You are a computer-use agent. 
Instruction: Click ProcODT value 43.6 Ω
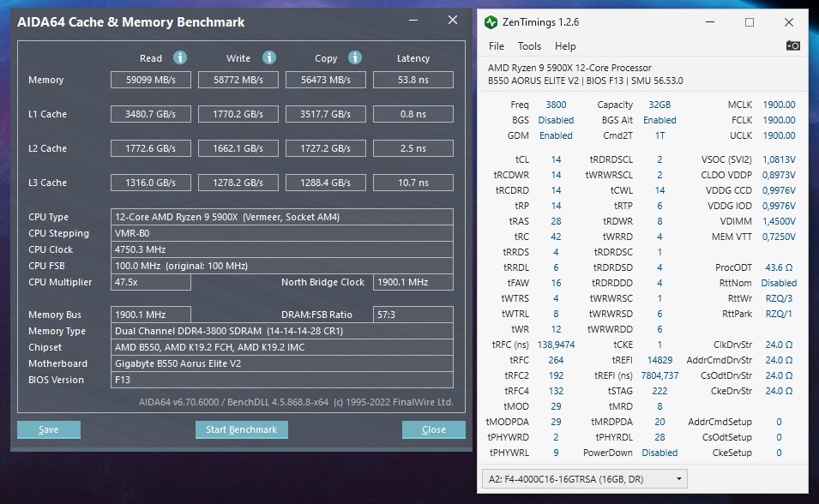coord(779,267)
